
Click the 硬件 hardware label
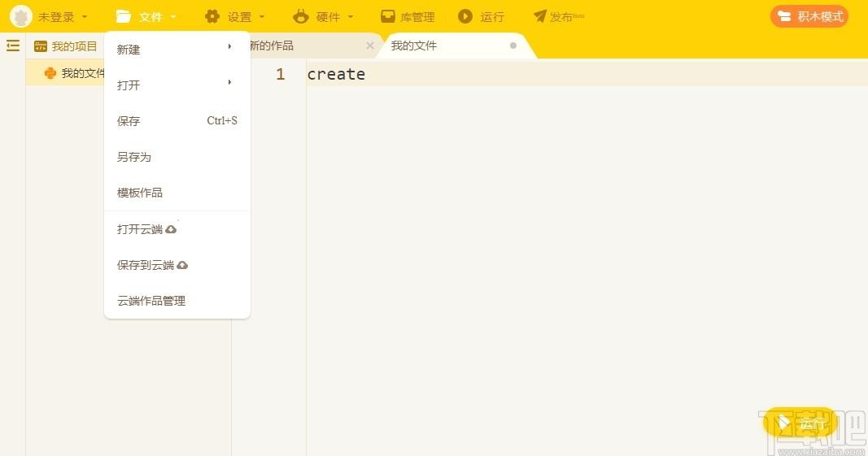[x=328, y=17]
